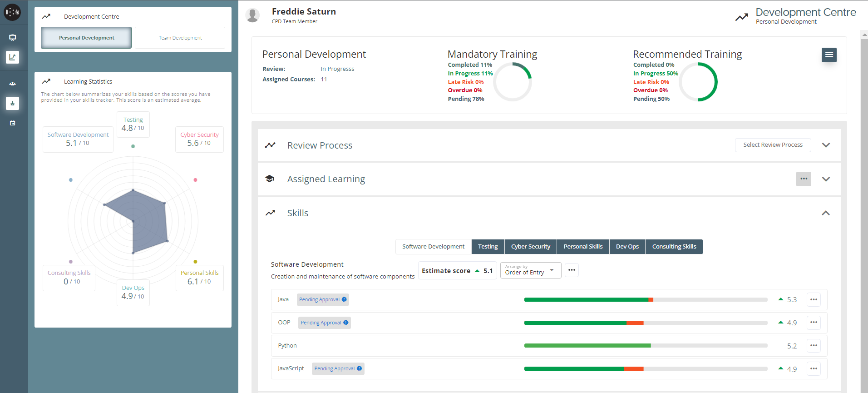Switch to Team Development view

(180, 38)
